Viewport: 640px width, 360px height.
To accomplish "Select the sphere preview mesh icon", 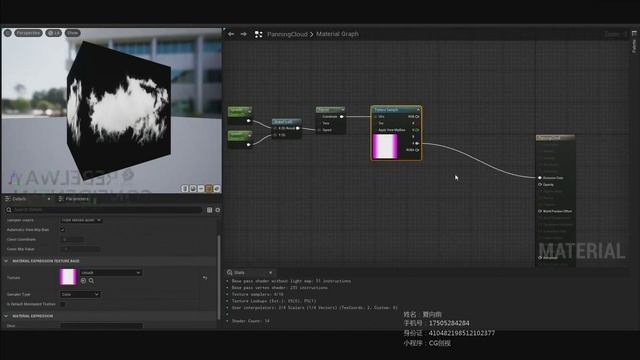I will pyautogui.click(x=193, y=189).
